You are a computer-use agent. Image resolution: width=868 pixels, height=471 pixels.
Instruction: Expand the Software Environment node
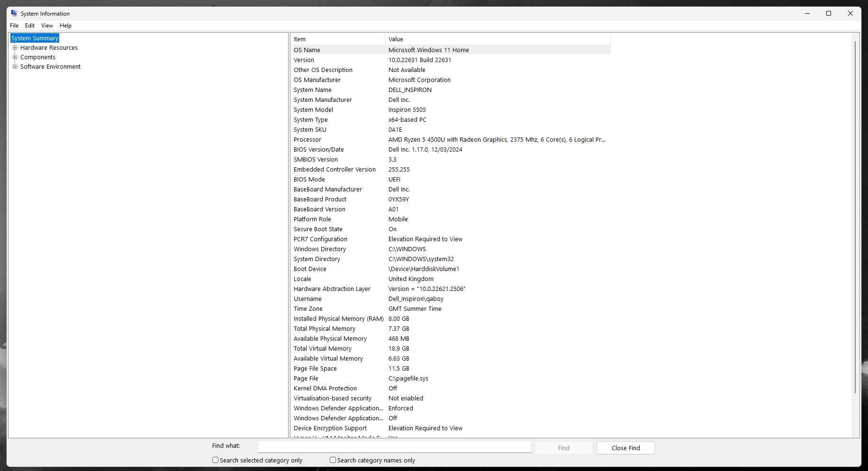click(15, 67)
